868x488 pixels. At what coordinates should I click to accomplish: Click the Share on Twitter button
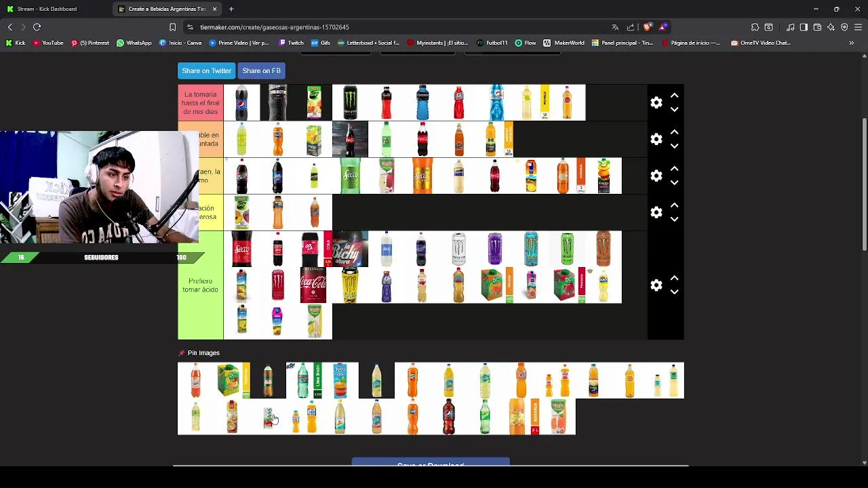pos(206,70)
